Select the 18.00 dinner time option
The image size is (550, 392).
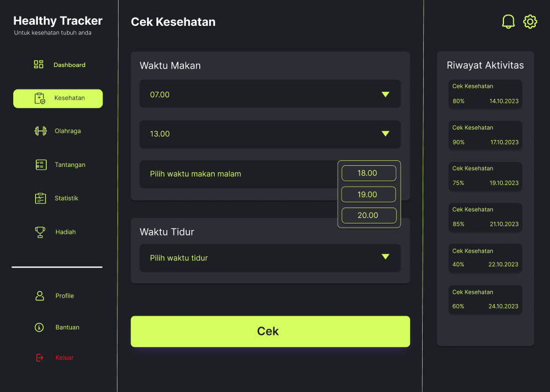(x=368, y=173)
